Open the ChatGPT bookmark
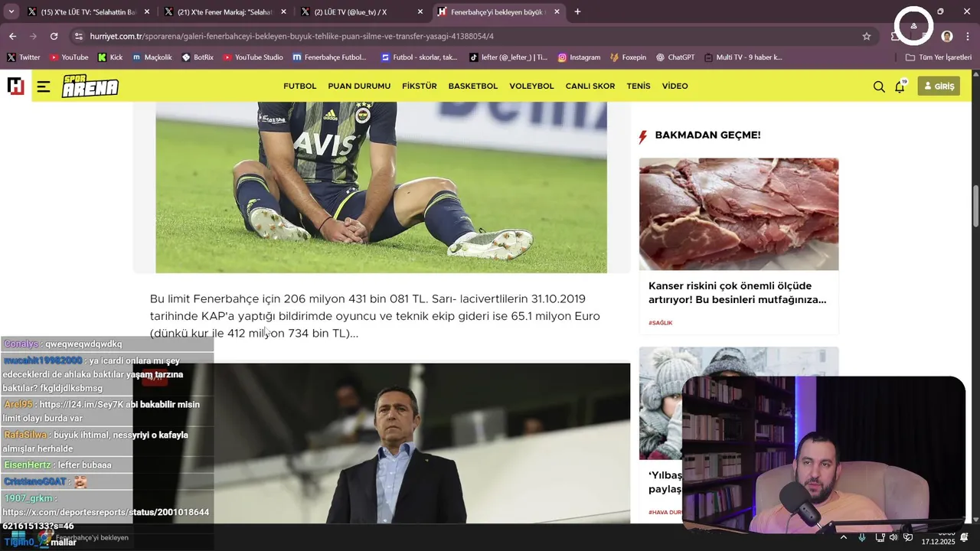The height and width of the screenshot is (551, 980). tap(675, 57)
